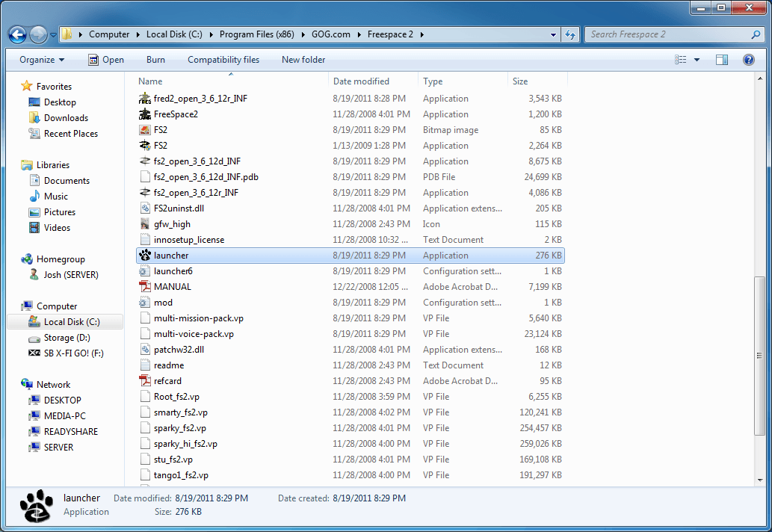The width and height of the screenshot is (772, 532).
Task: Select the FreeSpace2 application icon
Action: pyautogui.click(x=145, y=114)
